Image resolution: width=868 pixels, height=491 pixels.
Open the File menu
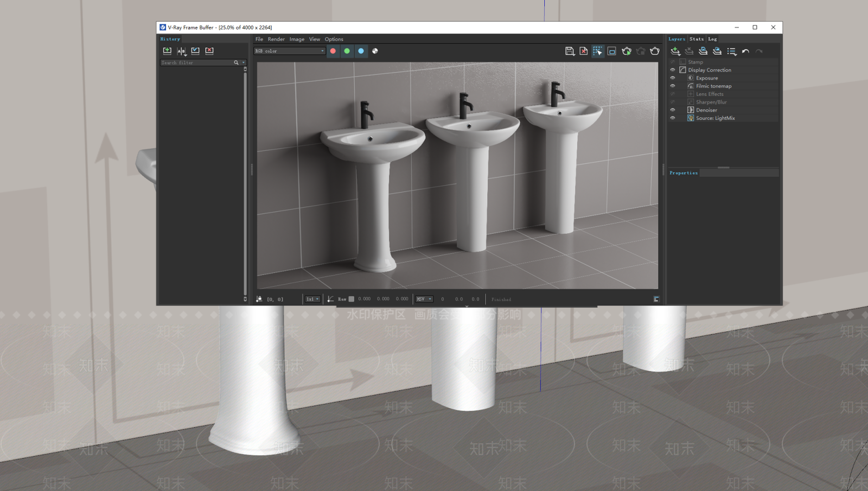tap(259, 39)
